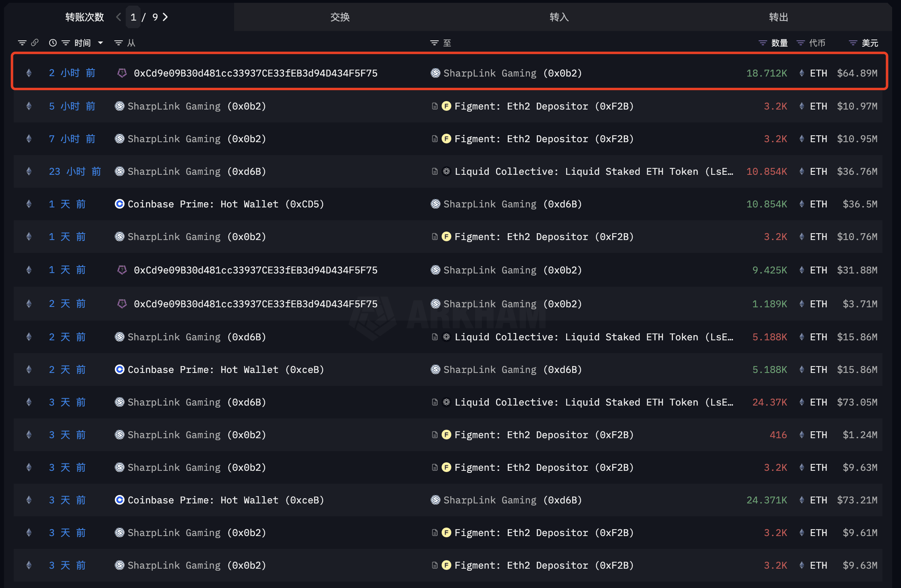901x588 pixels.
Task: Click Figment Eth2 Depositor in $10.97M row
Action: (x=544, y=106)
